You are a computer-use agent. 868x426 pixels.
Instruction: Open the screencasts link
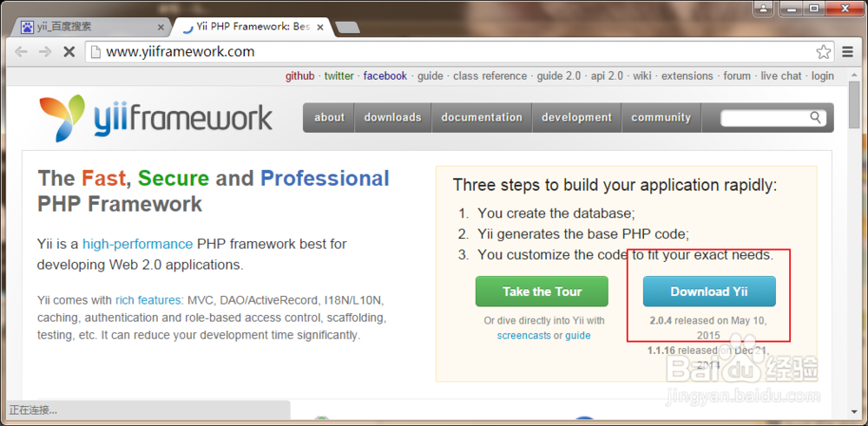523,335
